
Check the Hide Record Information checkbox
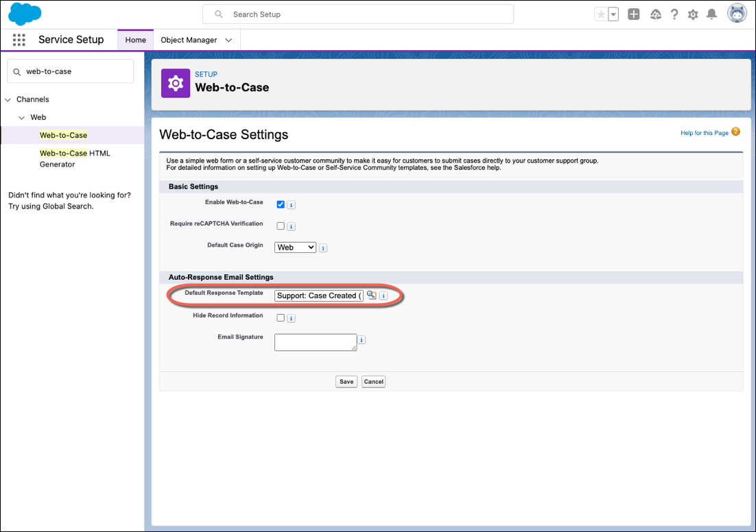point(281,317)
